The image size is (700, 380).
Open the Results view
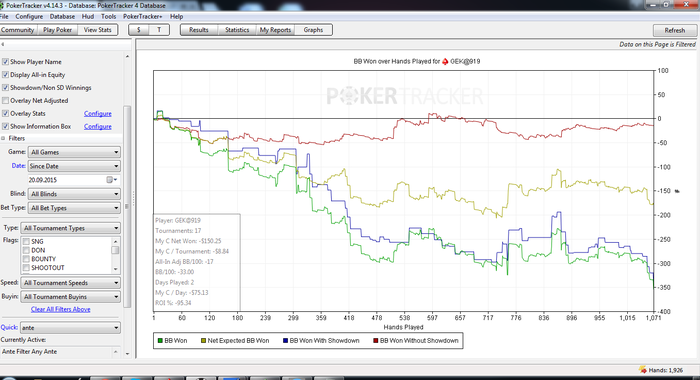199,30
